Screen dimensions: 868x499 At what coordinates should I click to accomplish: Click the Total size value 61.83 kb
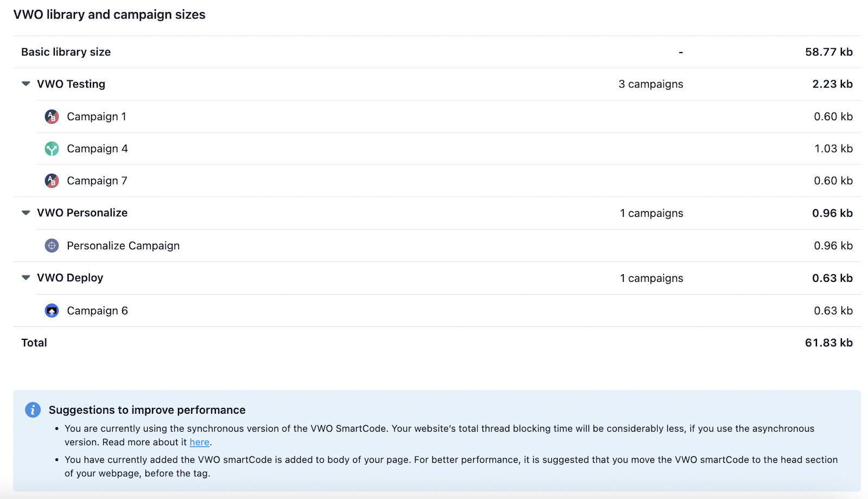828,343
